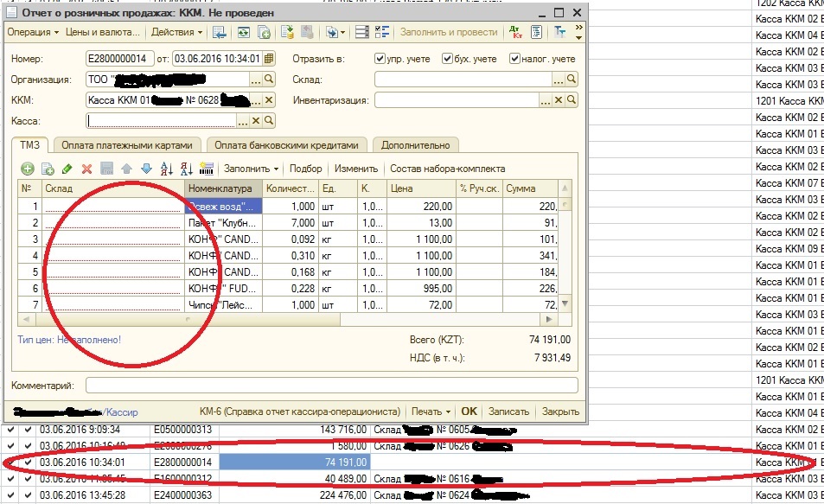This screenshot has width=824, height=504.
Task: Expand the Заполнить dropdown in table toolbar
Action: click(x=251, y=169)
